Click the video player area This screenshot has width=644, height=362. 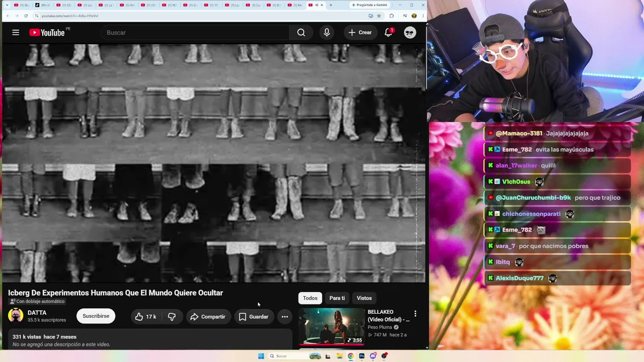[214, 163]
